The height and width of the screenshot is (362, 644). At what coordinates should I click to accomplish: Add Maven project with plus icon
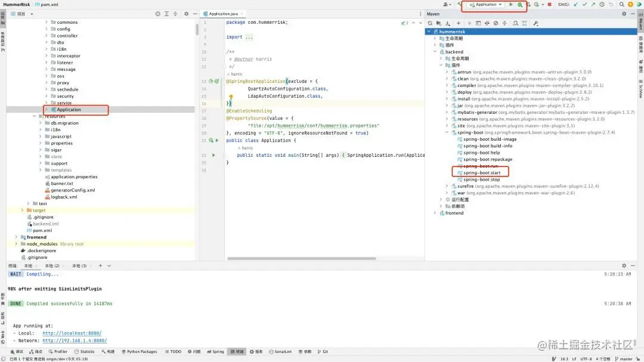459,23
